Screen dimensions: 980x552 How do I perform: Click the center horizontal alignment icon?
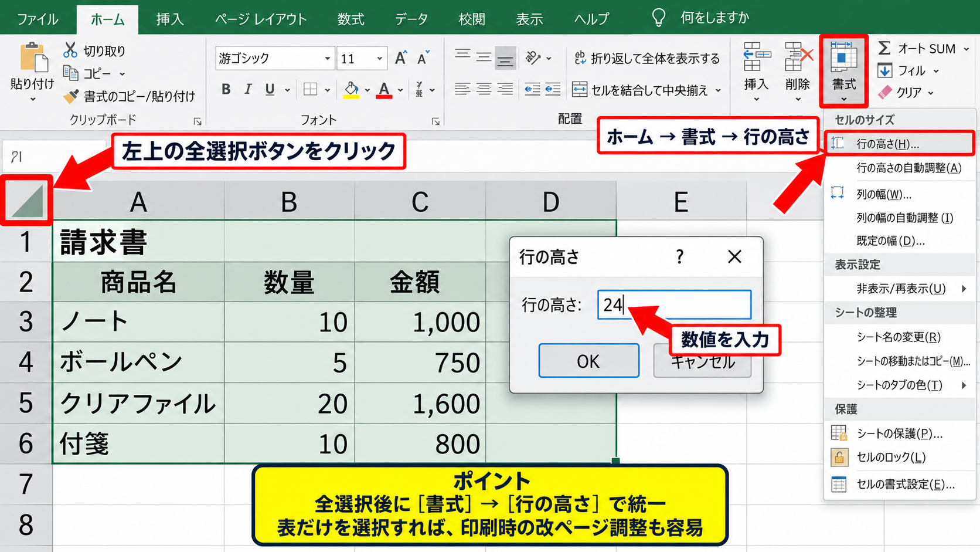coord(484,89)
